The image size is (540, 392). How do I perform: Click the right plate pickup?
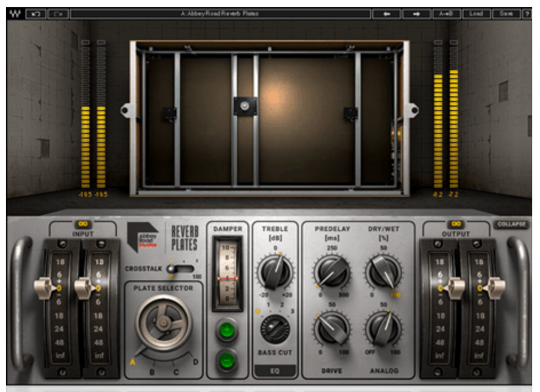click(x=350, y=113)
